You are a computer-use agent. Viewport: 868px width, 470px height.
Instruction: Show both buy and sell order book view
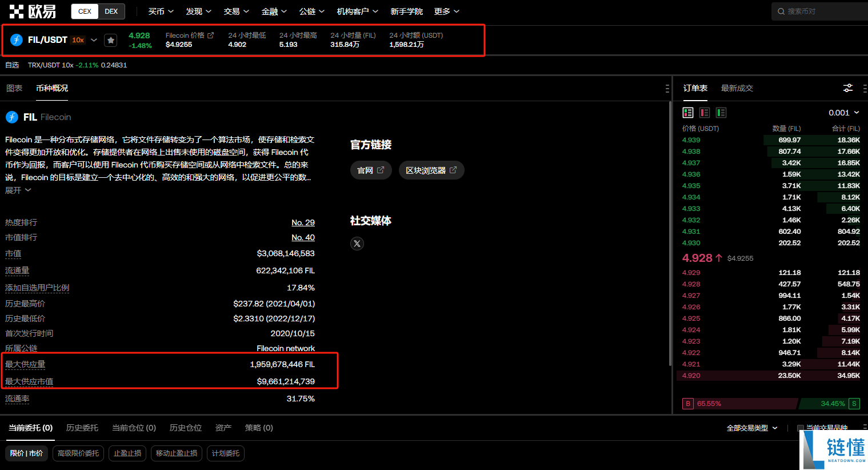(688, 113)
